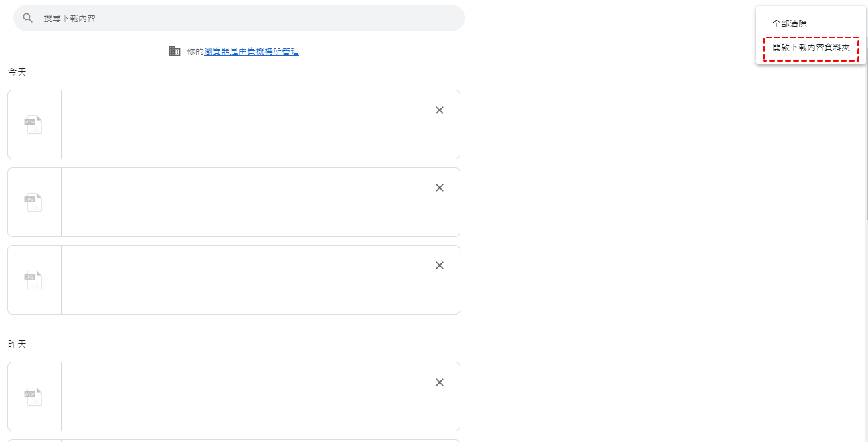Remove yesterday's WEBP download from the list
Viewport: 868px width, 442px height.
pos(439,382)
